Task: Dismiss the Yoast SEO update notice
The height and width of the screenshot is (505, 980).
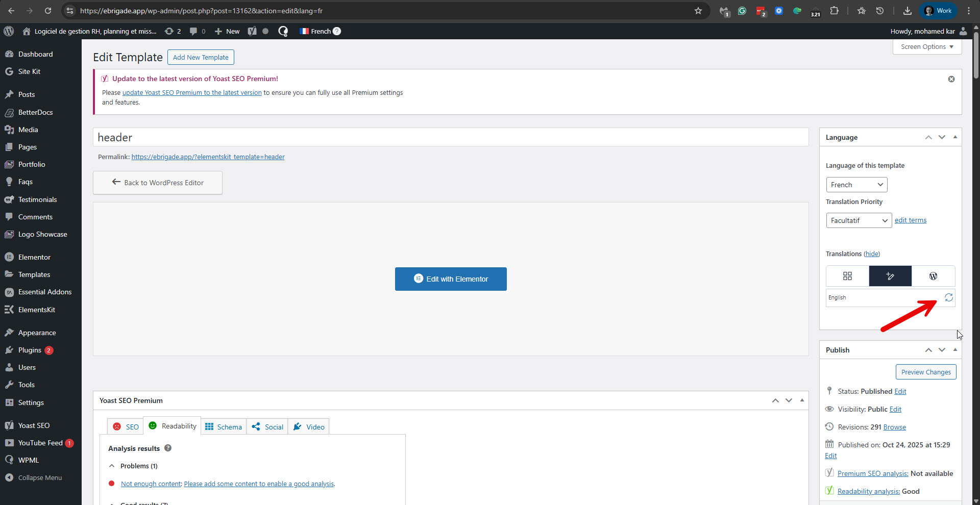Action: [951, 79]
